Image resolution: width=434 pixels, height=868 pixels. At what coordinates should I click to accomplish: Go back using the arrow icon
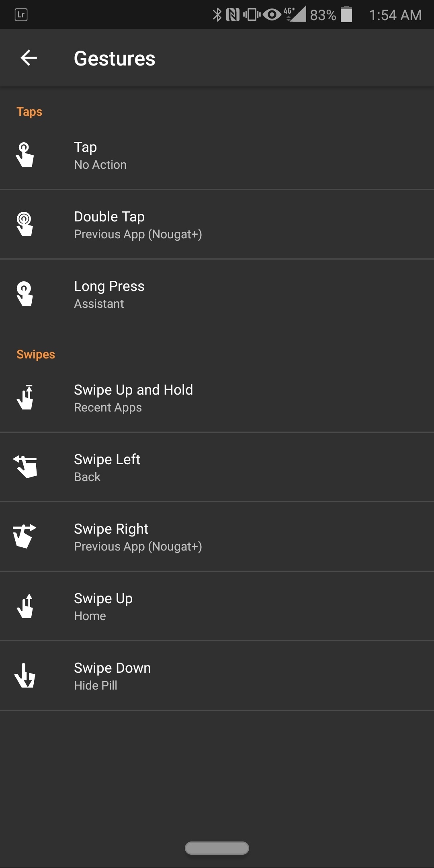point(29,58)
